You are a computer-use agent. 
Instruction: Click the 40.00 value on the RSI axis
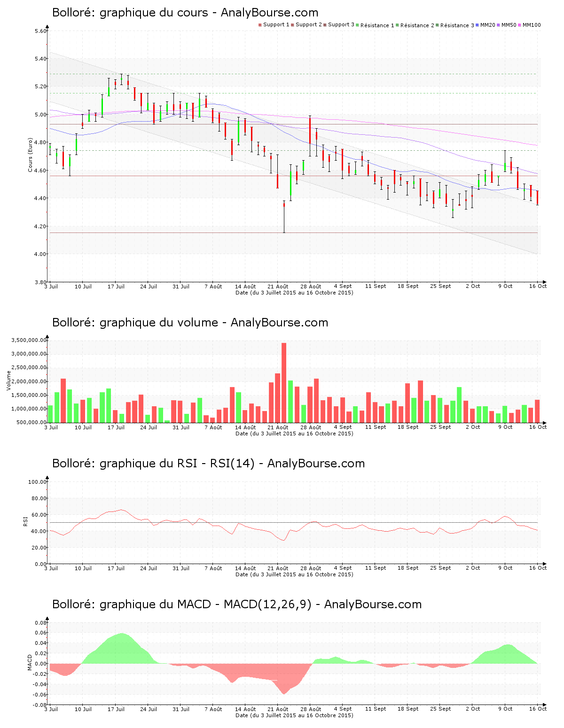(x=39, y=531)
